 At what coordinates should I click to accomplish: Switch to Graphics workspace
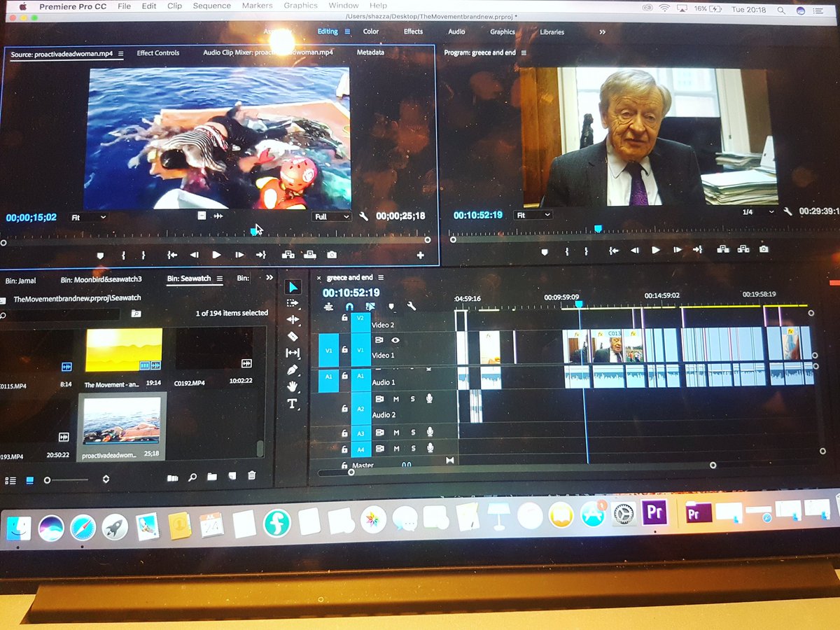(x=503, y=31)
